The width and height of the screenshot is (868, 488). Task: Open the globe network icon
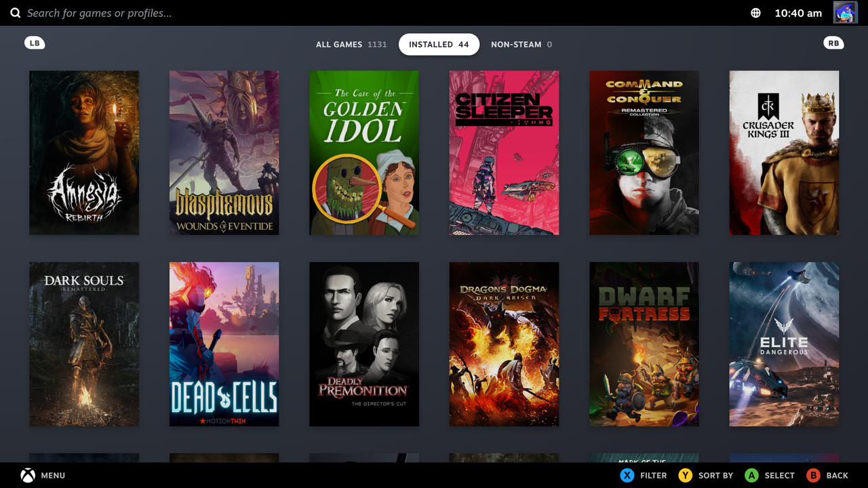point(755,13)
